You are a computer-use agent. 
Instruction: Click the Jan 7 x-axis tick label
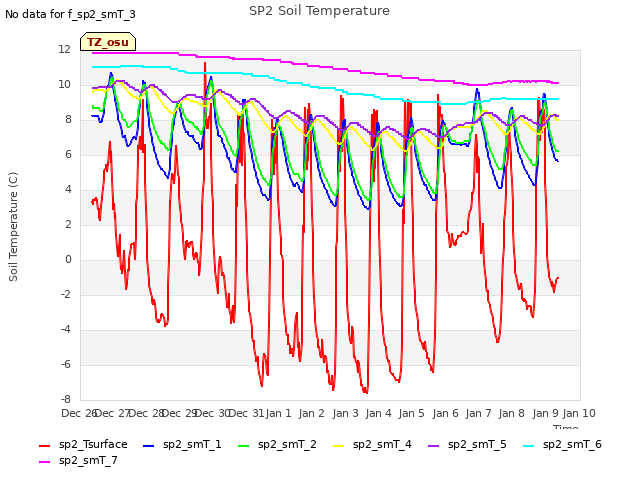[x=478, y=413]
